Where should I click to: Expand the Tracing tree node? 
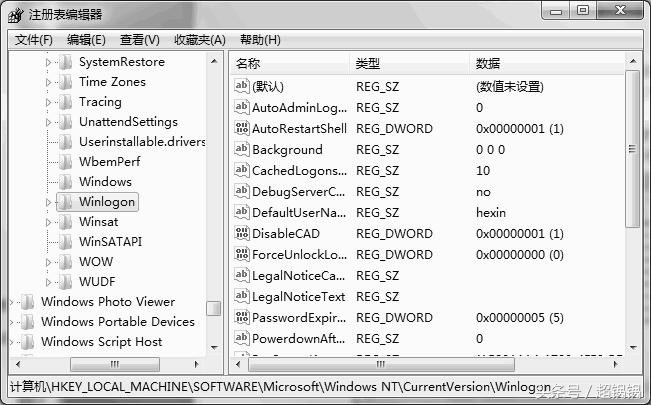pyautogui.click(x=48, y=102)
